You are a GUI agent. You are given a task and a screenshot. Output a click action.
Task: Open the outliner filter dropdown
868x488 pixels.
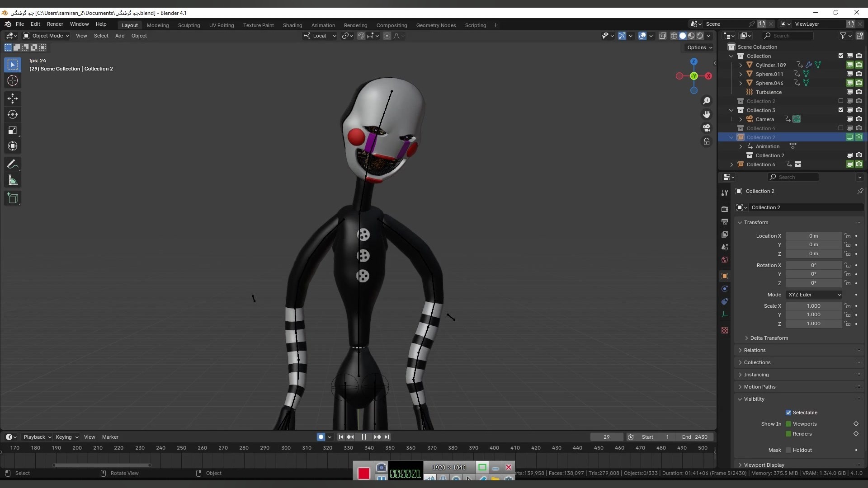845,36
